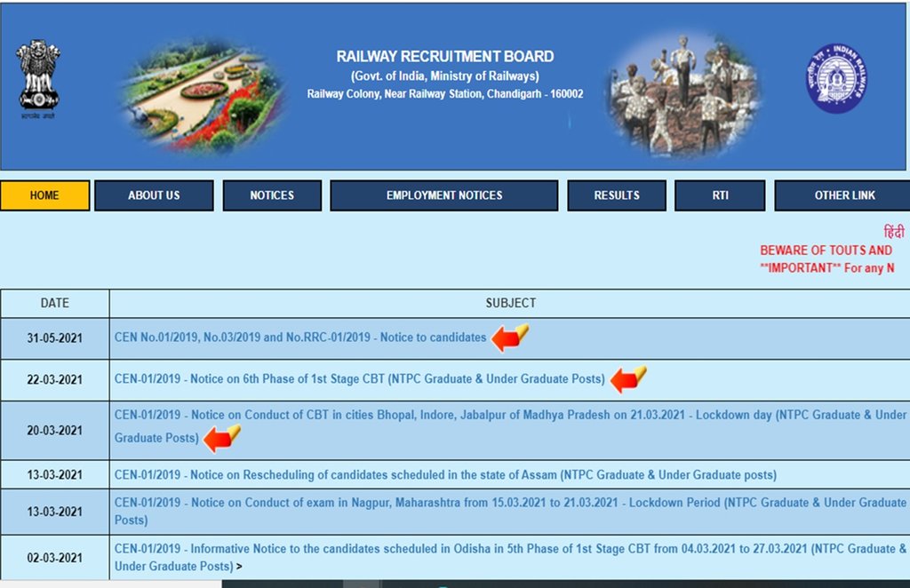Viewport: 910px width, 588px height.
Task: Open the garden photo in header
Action: point(203,96)
